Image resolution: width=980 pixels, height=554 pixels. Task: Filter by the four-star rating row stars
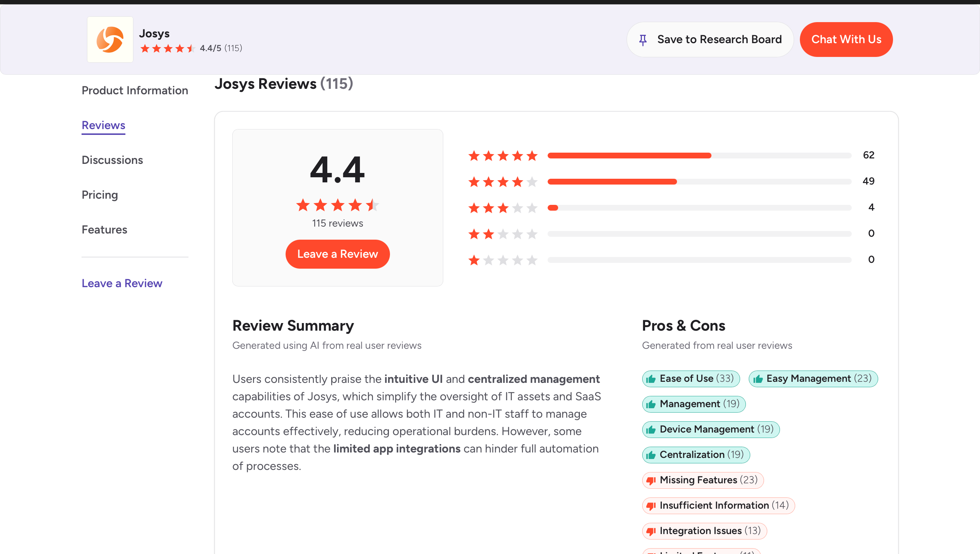click(503, 182)
